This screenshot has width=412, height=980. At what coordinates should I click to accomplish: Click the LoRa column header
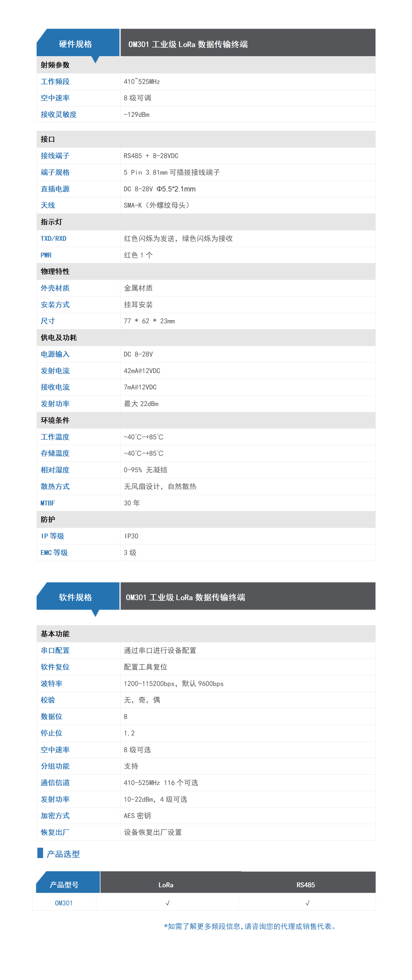coord(166,885)
